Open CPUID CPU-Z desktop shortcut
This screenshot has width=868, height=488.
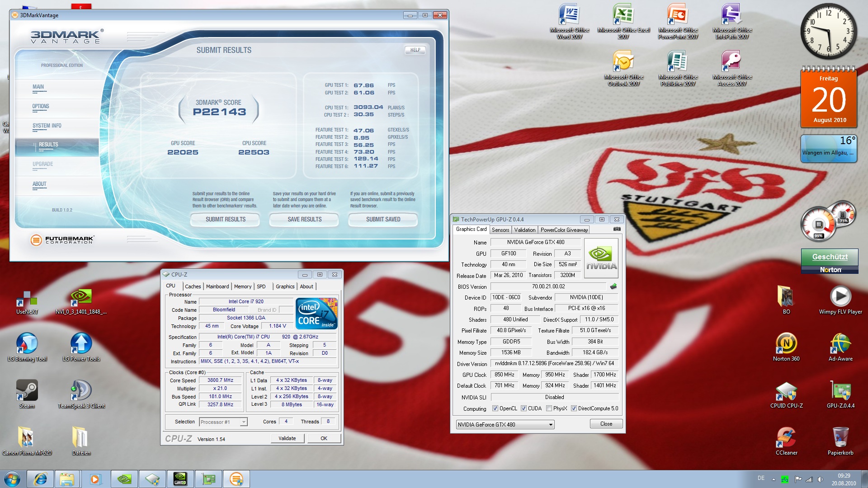(786, 394)
